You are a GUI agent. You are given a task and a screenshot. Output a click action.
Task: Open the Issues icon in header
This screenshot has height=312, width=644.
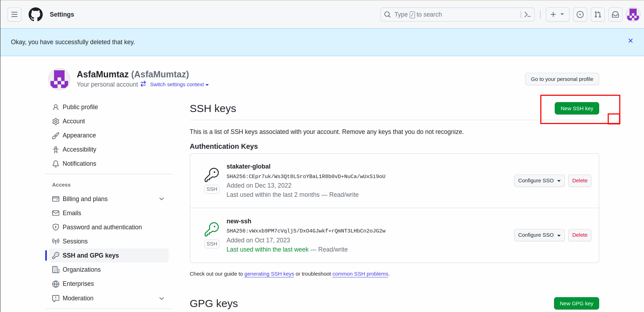580,14
